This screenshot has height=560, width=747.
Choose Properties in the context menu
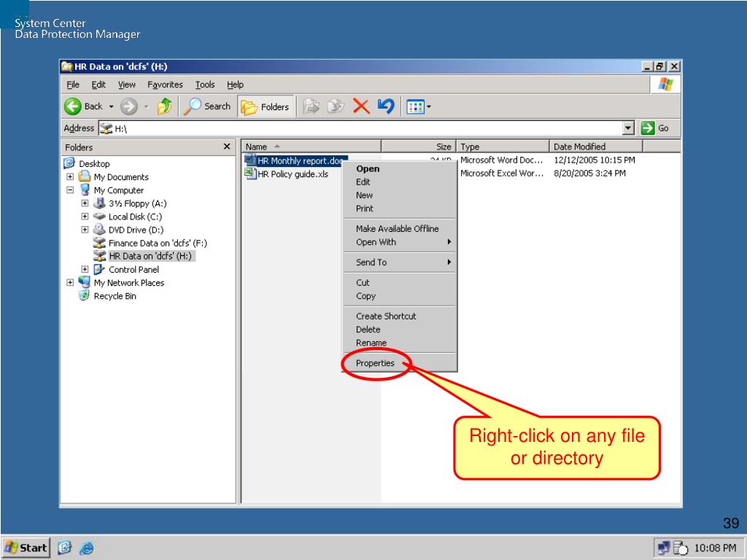375,363
